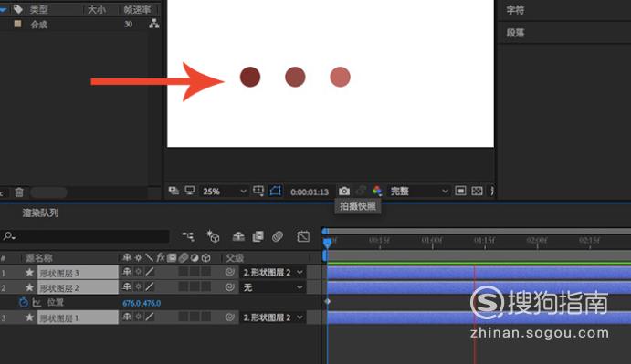631x364 pixels.
Task: Click the 父级 column header
Action: click(x=235, y=258)
